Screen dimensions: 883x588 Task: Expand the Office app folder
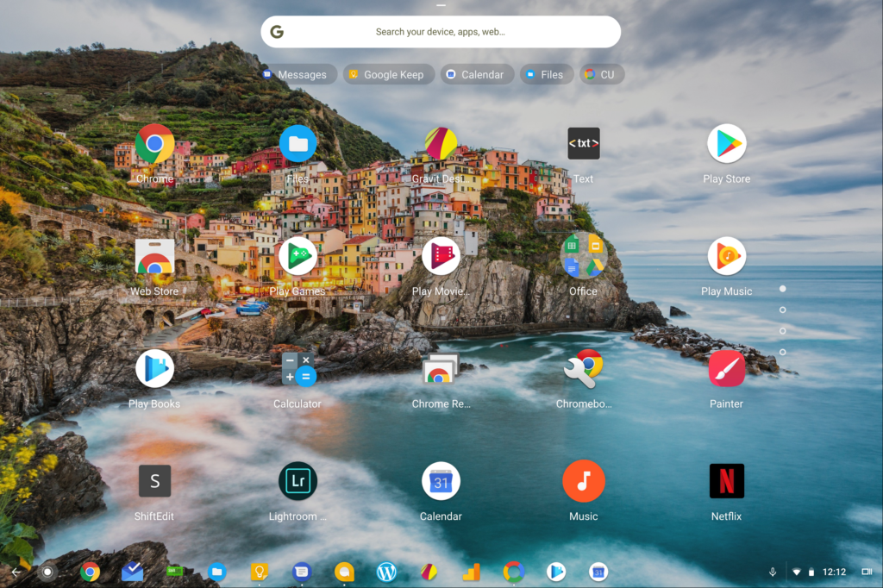(584, 257)
